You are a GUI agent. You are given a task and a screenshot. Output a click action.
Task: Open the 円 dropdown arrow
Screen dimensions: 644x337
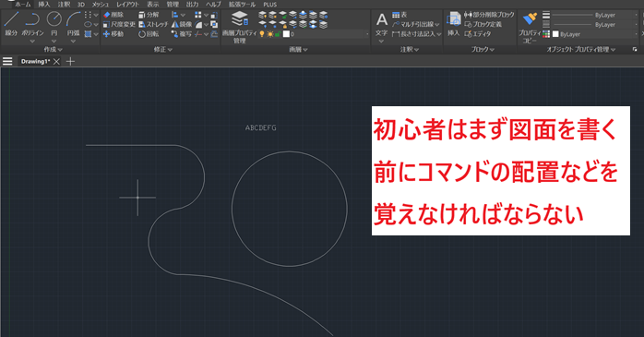pos(54,42)
